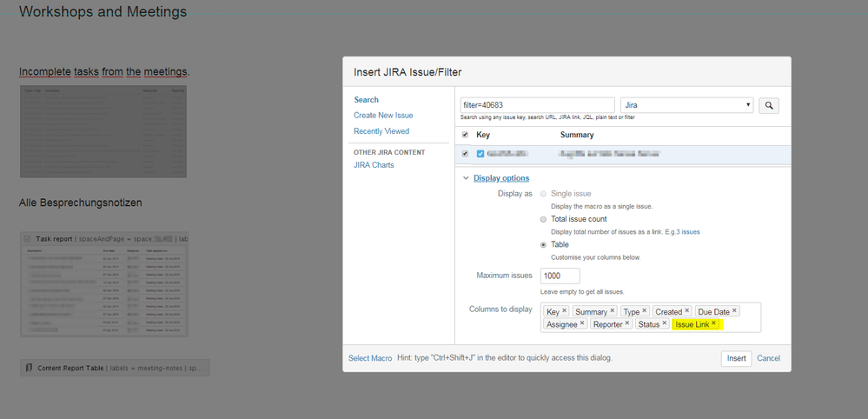
Task: Click the Summary column header
Action: (x=577, y=135)
